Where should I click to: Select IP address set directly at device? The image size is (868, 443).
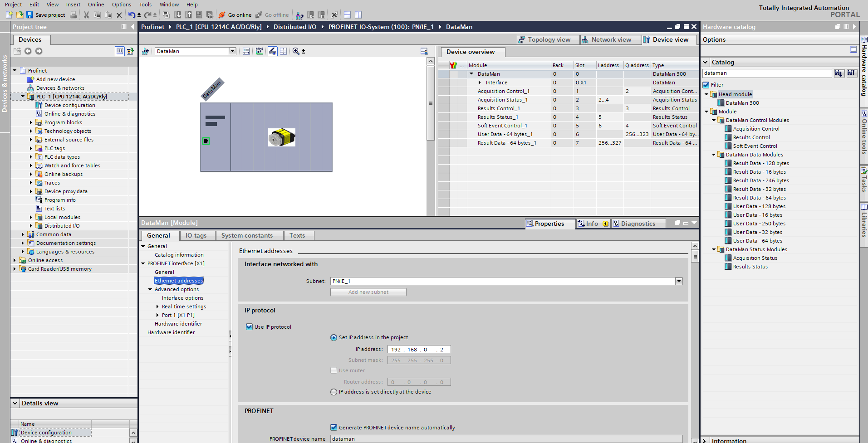pyautogui.click(x=334, y=392)
